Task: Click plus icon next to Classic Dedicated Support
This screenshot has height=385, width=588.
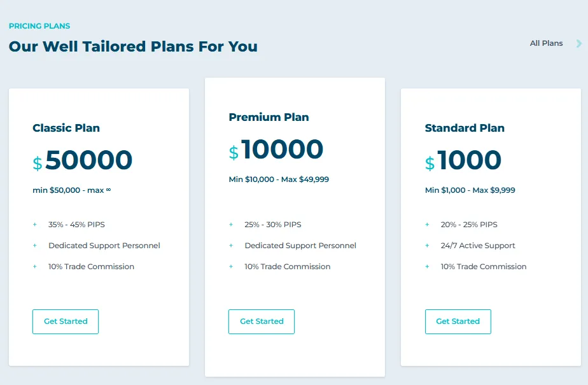Action: [35, 246]
